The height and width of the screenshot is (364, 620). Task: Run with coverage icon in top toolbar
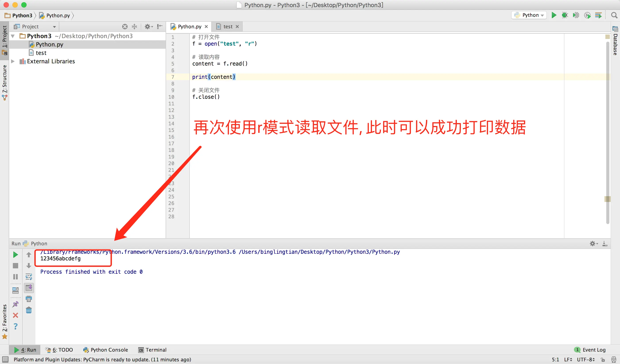click(x=576, y=15)
